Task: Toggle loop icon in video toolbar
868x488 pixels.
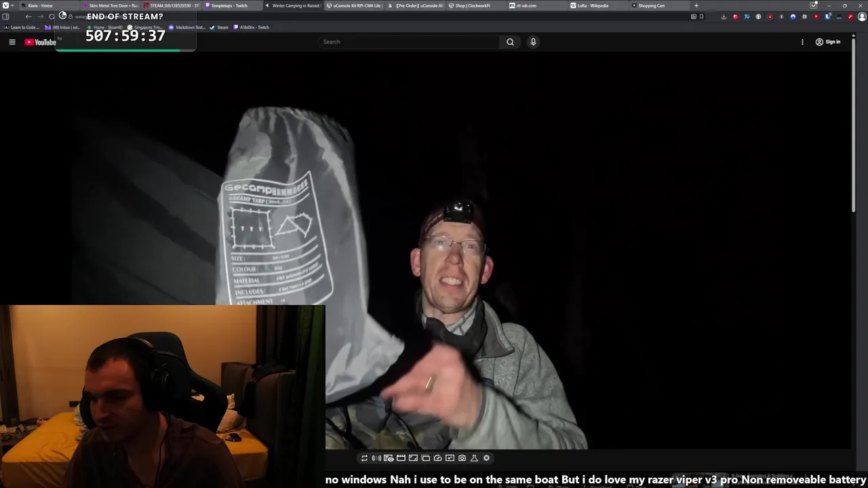Action: [x=364, y=458]
